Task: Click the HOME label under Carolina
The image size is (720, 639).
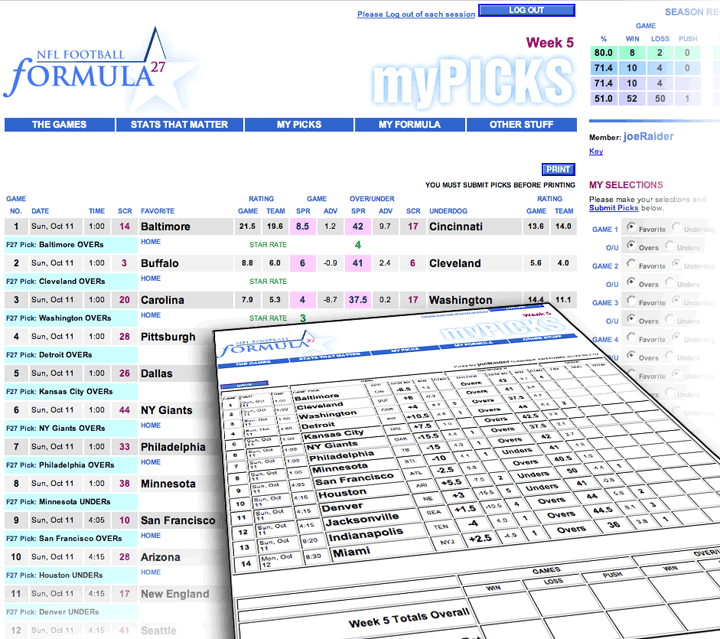Action: 151,315
